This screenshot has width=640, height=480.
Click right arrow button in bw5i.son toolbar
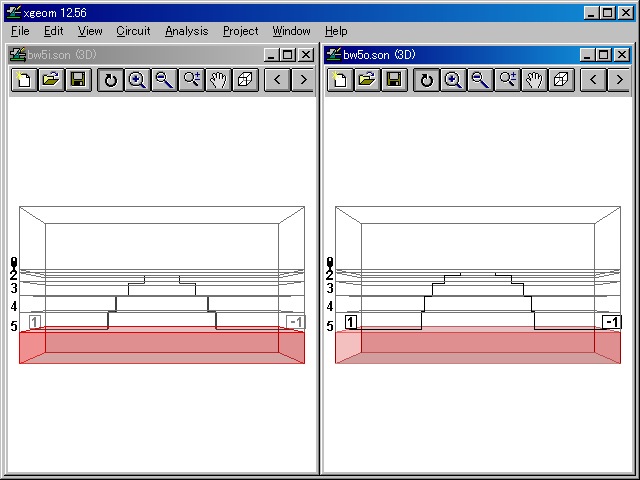(304, 80)
